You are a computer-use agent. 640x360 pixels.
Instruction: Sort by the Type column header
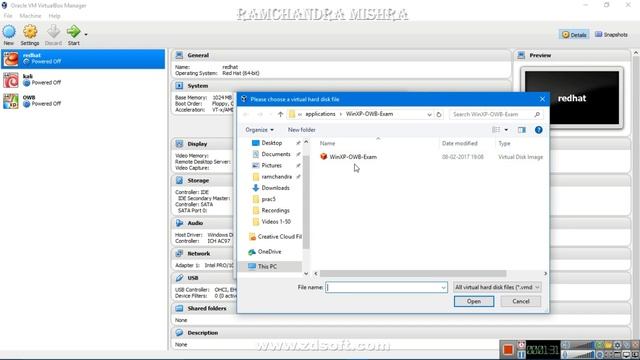504,144
